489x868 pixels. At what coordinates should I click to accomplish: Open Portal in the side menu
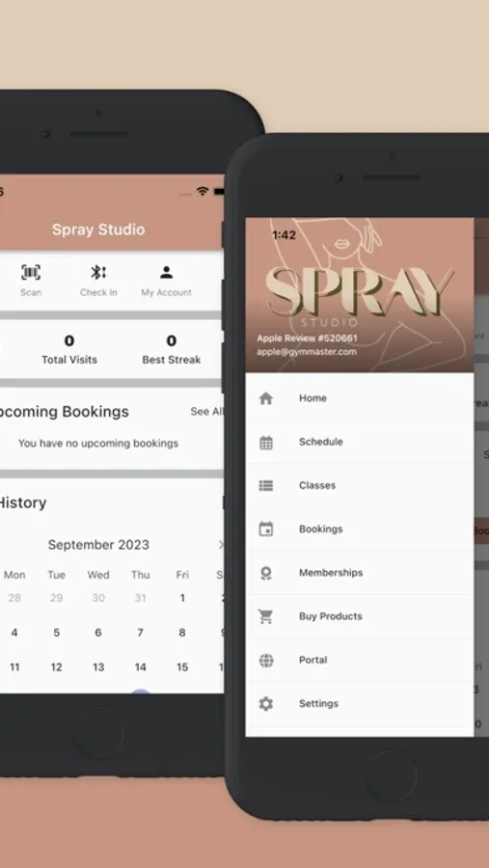point(360,661)
